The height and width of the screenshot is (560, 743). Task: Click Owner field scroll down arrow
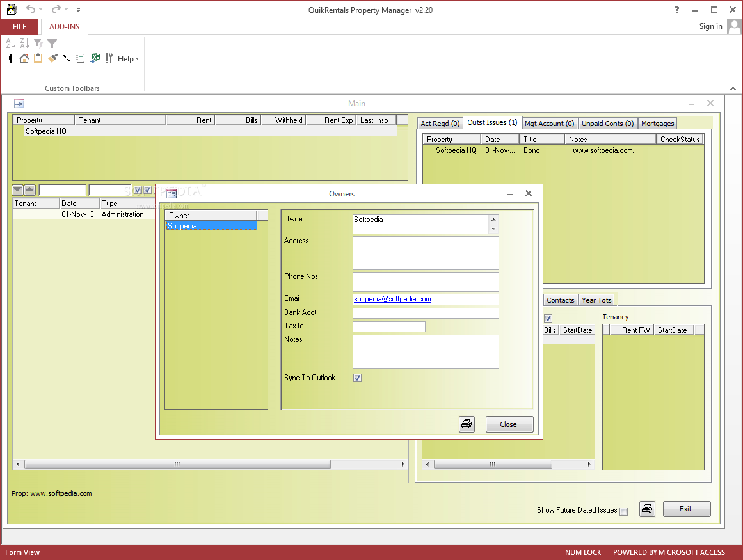493,229
